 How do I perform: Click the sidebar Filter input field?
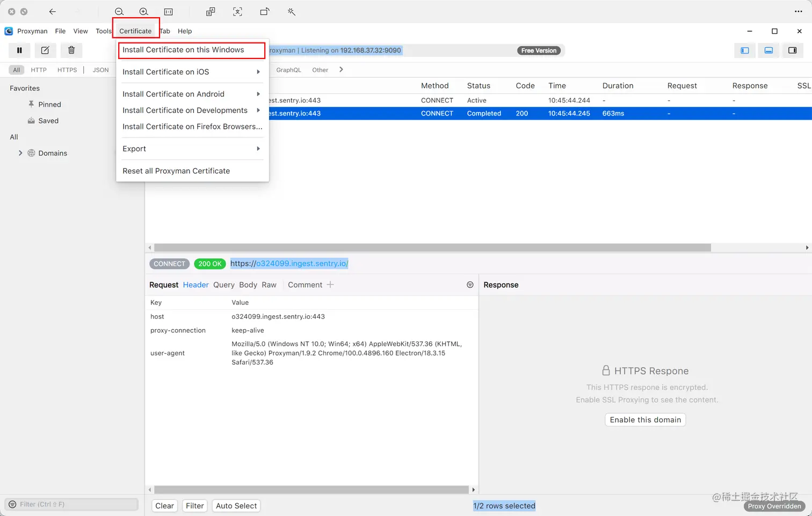pyautogui.click(x=71, y=504)
